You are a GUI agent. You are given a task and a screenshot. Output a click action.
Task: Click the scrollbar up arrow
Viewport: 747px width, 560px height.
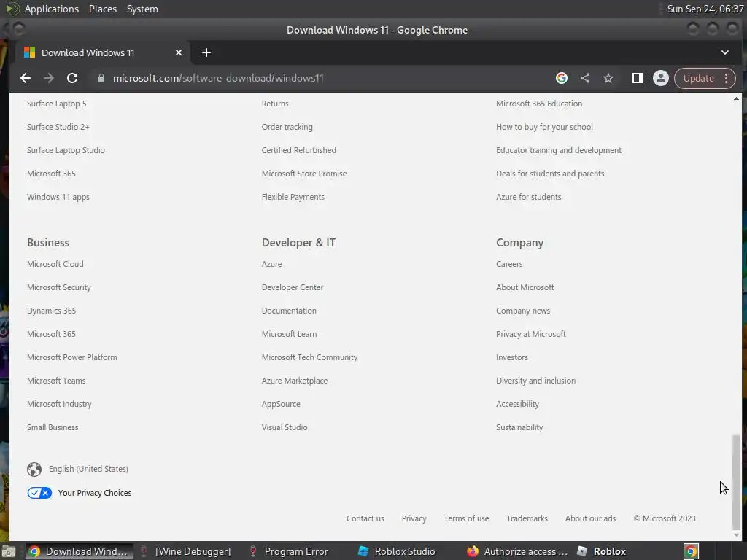point(736,98)
